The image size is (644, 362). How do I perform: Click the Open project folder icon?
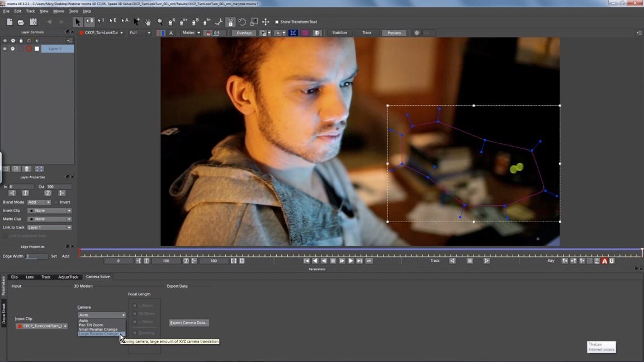coord(21,22)
